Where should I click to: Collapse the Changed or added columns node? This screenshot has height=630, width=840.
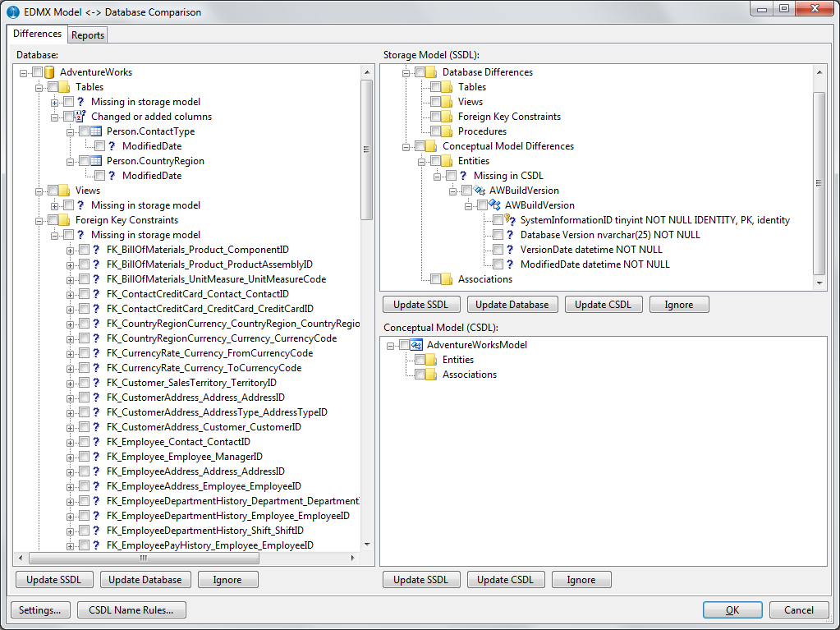click(x=55, y=117)
